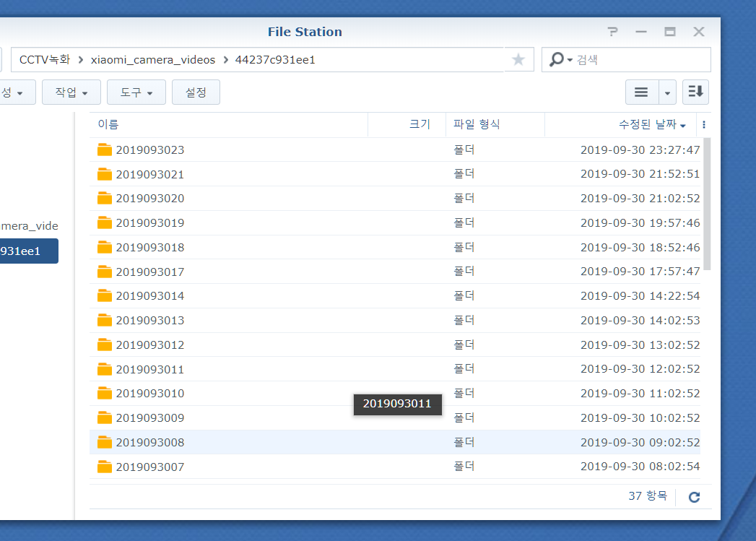Select the 931ee1 tree item in sidebar
The height and width of the screenshot is (541, 756).
pyautogui.click(x=29, y=251)
